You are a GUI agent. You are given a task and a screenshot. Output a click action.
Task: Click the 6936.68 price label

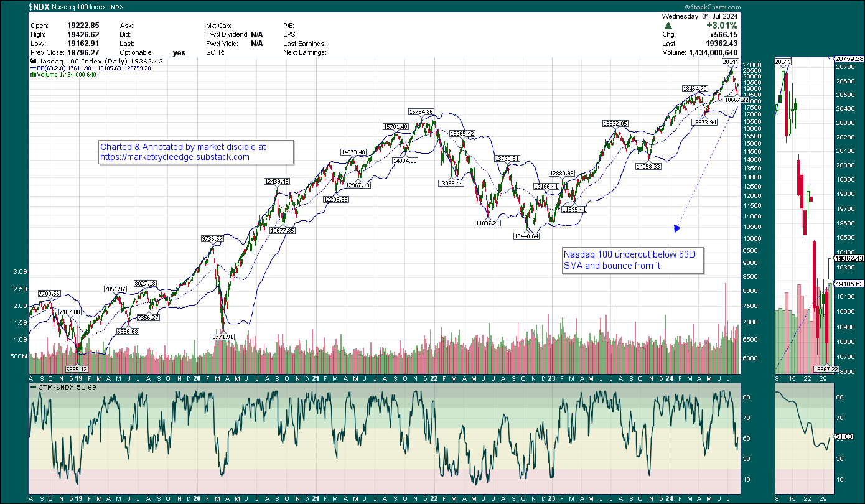click(127, 331)
